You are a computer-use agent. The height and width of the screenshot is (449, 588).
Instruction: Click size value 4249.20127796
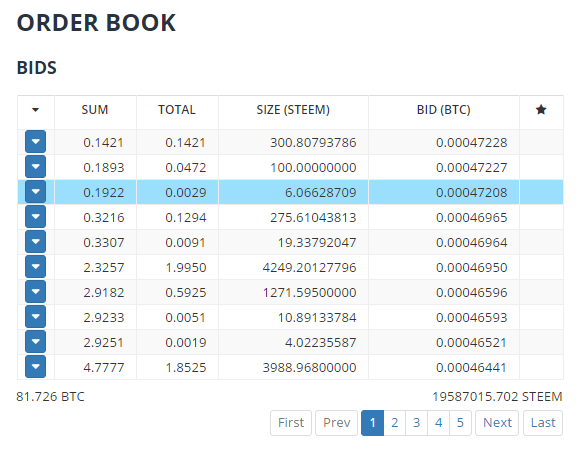tap(309, 267)
